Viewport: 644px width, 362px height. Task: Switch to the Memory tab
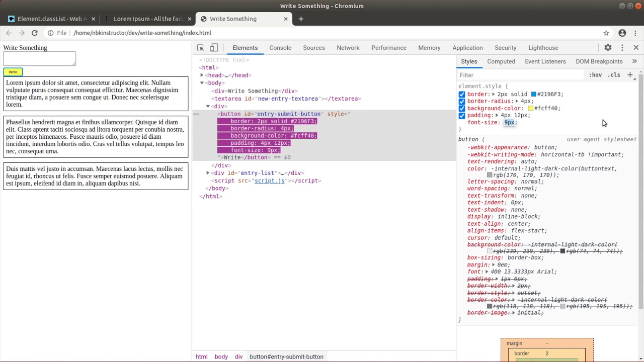pos(429,48)
